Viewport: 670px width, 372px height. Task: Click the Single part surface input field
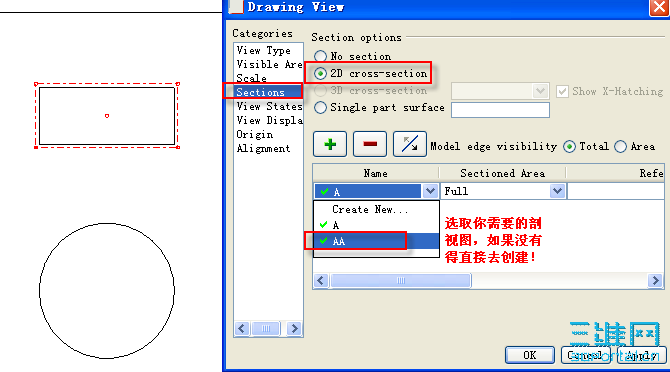pos(500,110)
